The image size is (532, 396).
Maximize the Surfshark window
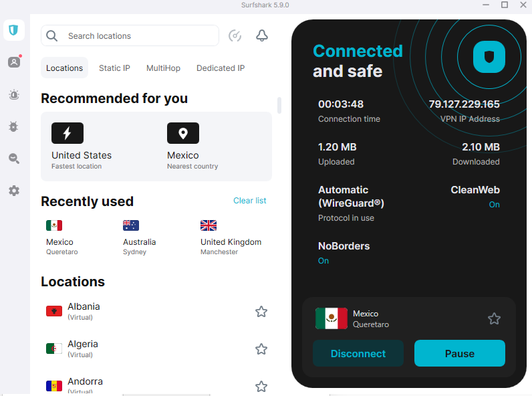coord(505,5)
